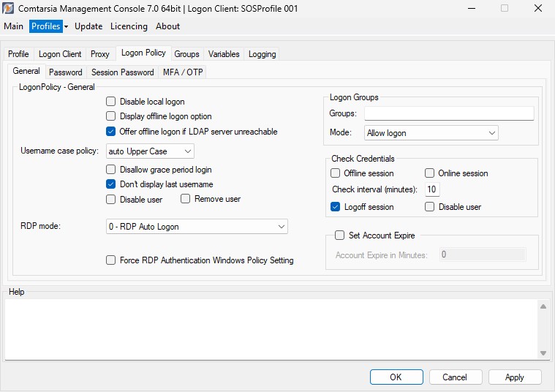Image resolution: width=555 pixels, height=392 pixels.
Task: Switch to the Logon Client tab
Action: [x=60, y=54]
